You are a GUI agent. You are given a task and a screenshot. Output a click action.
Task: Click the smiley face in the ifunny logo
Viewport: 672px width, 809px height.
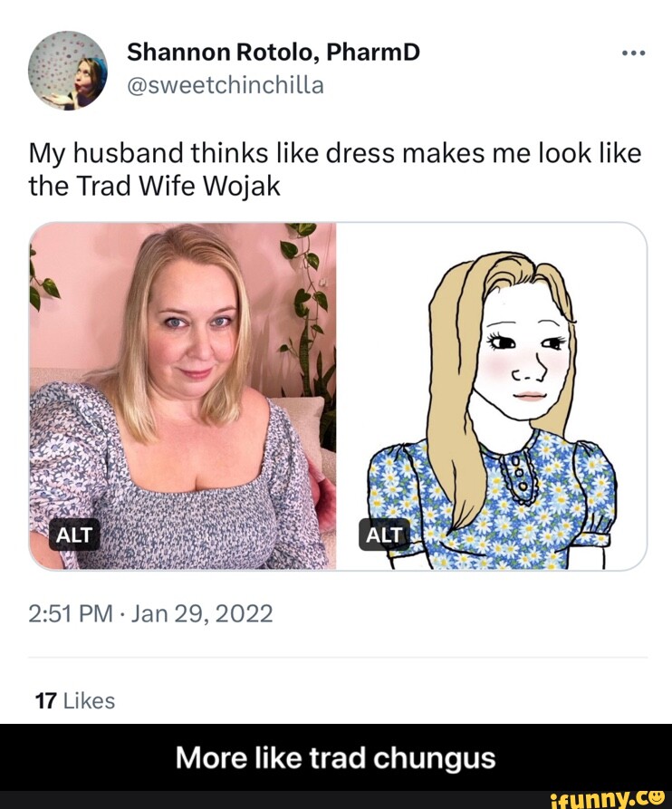(657, 797)
